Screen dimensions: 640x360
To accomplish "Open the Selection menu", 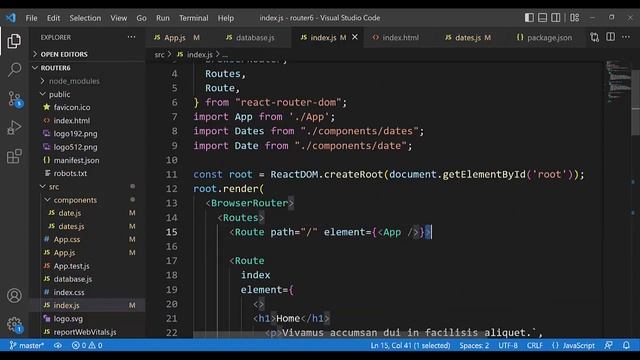I will tap(85, 18).
